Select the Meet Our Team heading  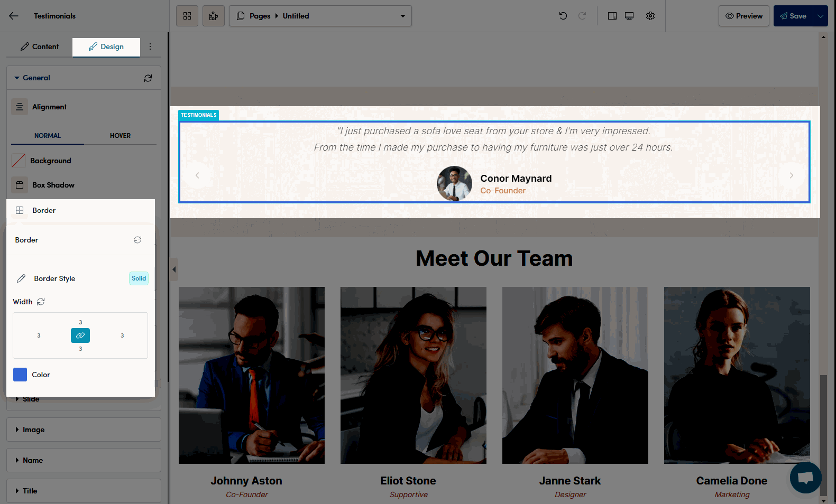[x=494, y=258]
